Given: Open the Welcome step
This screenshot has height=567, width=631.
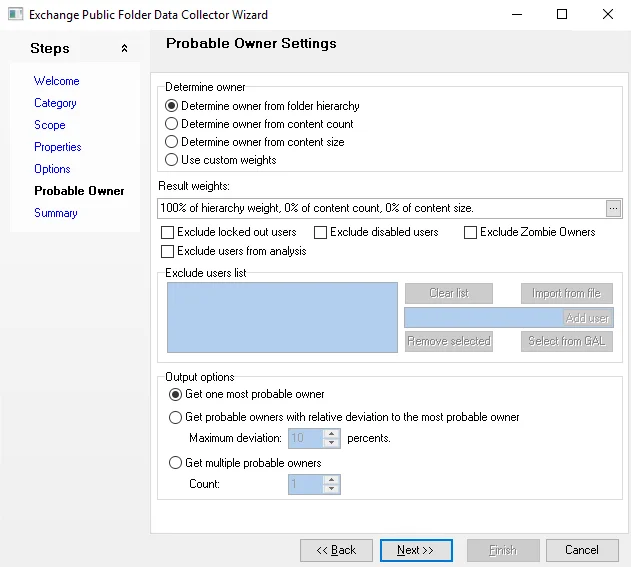Looking at the screenshot, I should [57, 81].
